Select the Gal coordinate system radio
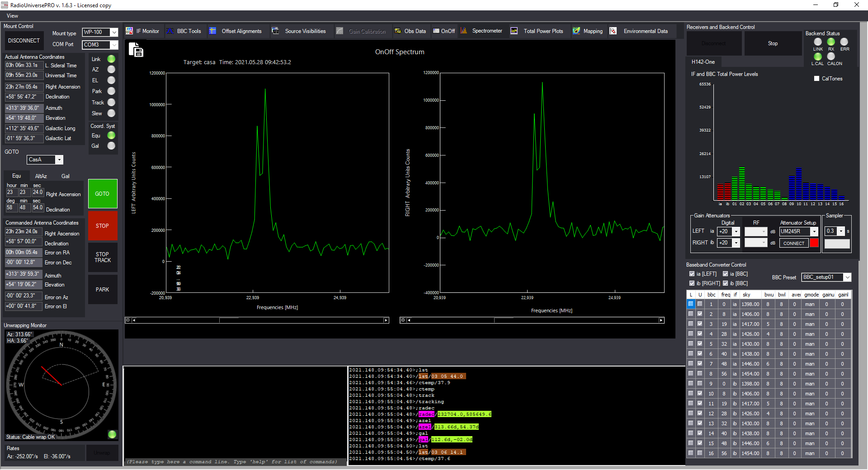 pyautogui.click(x=111, y=146)
